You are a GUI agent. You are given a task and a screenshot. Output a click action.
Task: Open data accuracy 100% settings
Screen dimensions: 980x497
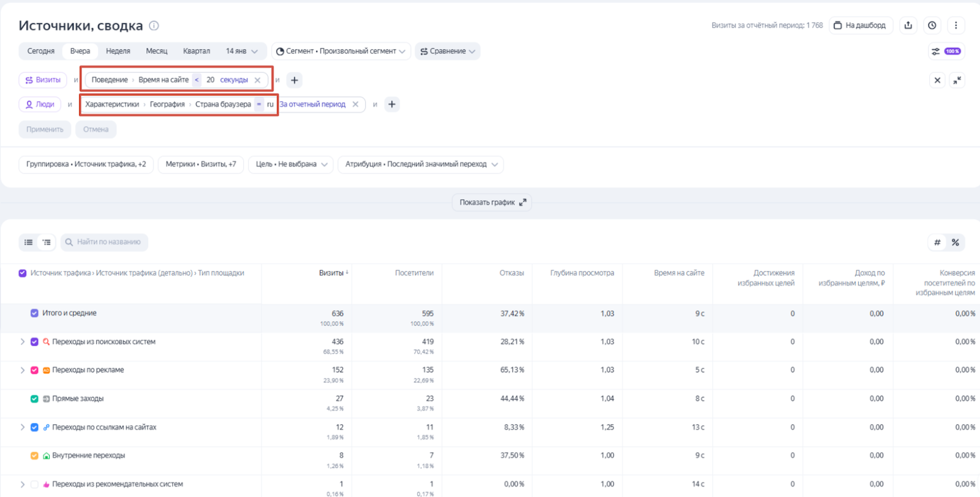[x=946, y=51]
